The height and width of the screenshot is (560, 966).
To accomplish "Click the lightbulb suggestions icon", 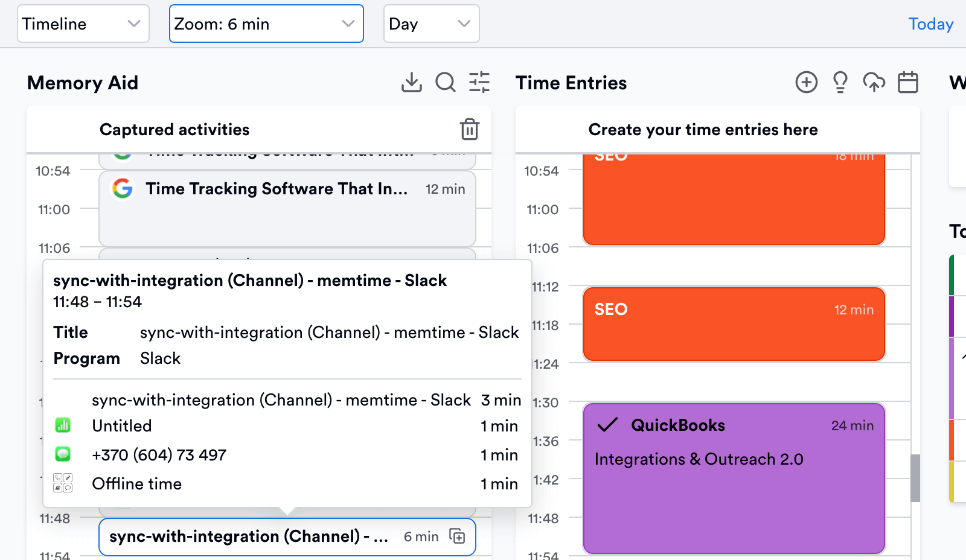I will [x=840, y=82].
